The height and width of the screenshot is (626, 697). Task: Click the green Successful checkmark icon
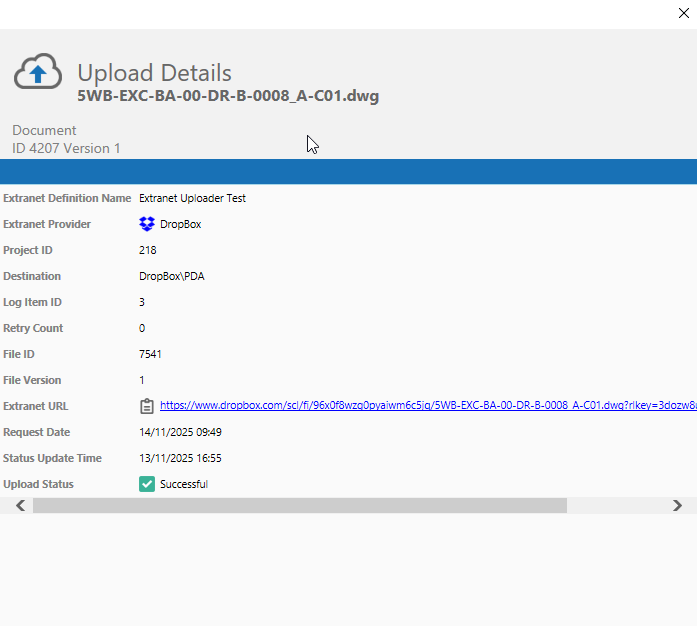point(147,484)
